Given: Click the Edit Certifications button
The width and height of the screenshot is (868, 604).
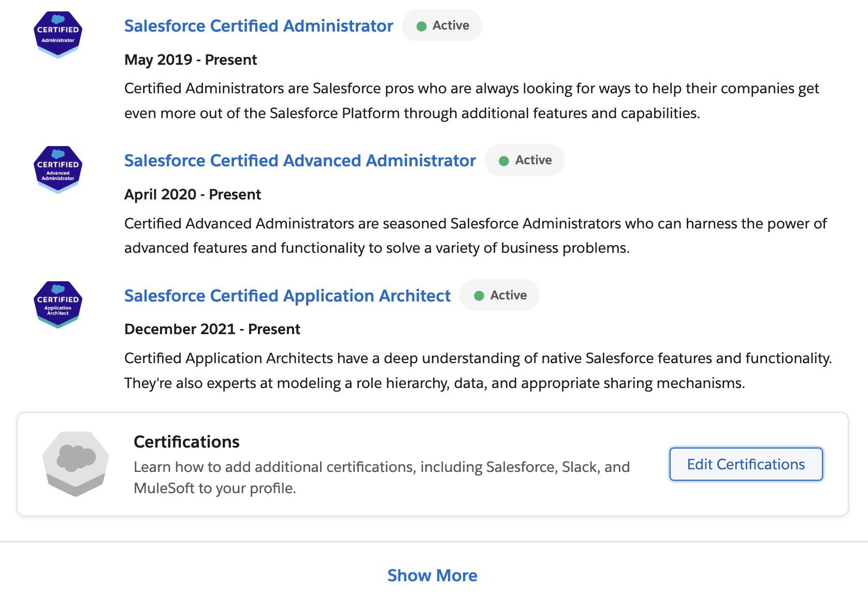Looking at the screenshot, I should tap(746, 464).
